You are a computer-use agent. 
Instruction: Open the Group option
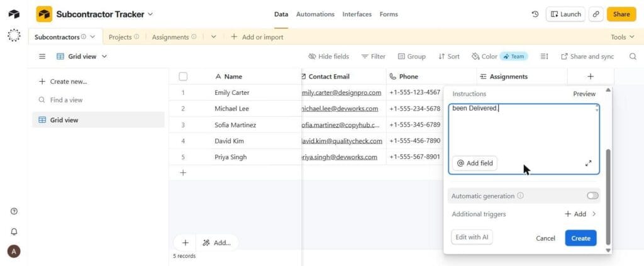[x=411, y=56]
